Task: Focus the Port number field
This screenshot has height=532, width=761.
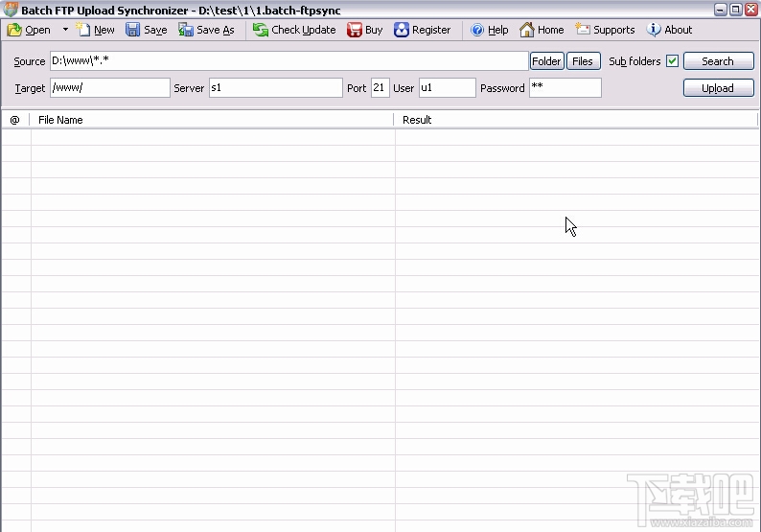Action: click(380, 88)
